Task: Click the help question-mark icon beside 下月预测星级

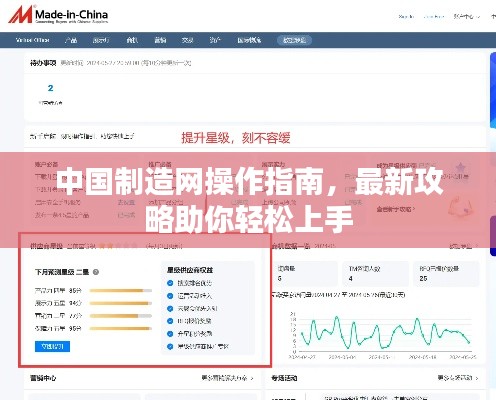Action: pos(96,272)
